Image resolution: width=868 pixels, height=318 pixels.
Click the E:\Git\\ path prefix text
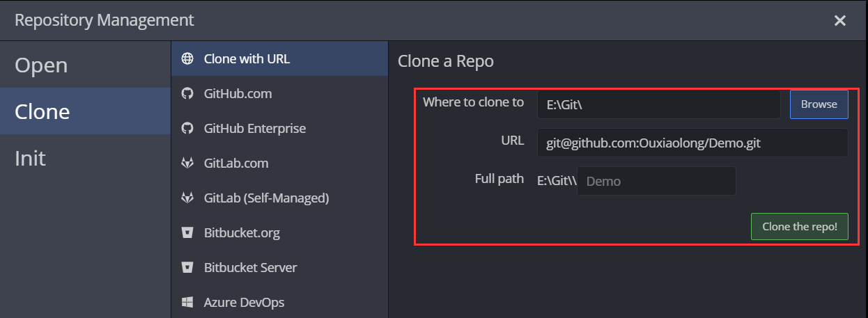[557, 181]
